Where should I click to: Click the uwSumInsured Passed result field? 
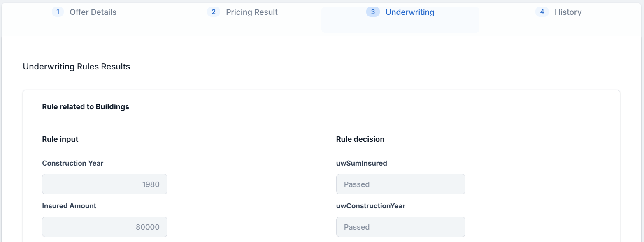(x=400, y=184)
